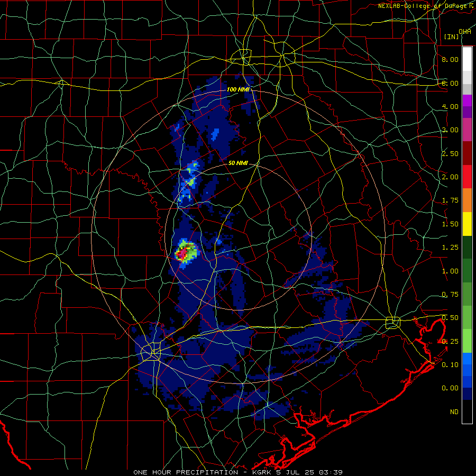Click the 1.00 legend value
Screen dimensions: 476x476
(450, 271)
